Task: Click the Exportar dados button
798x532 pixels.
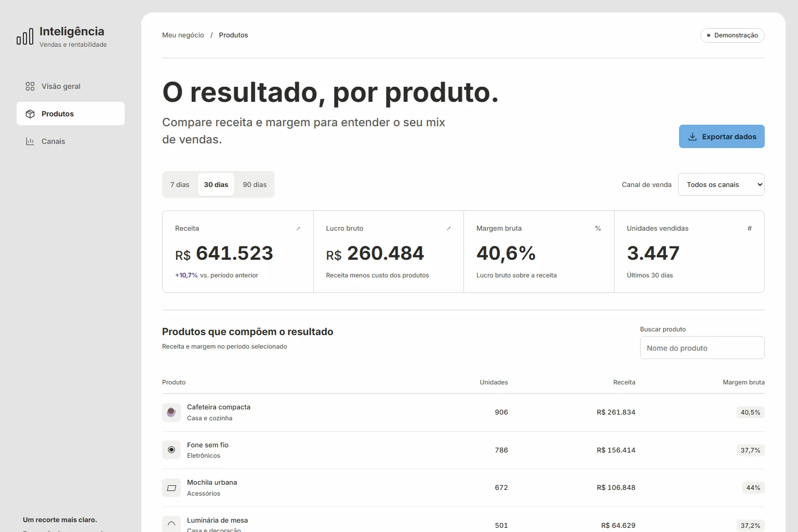Action: (x=722, y=137)
